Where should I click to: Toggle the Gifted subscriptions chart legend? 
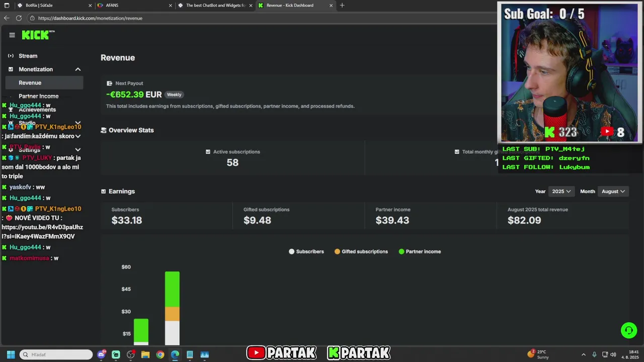(361, 251)
